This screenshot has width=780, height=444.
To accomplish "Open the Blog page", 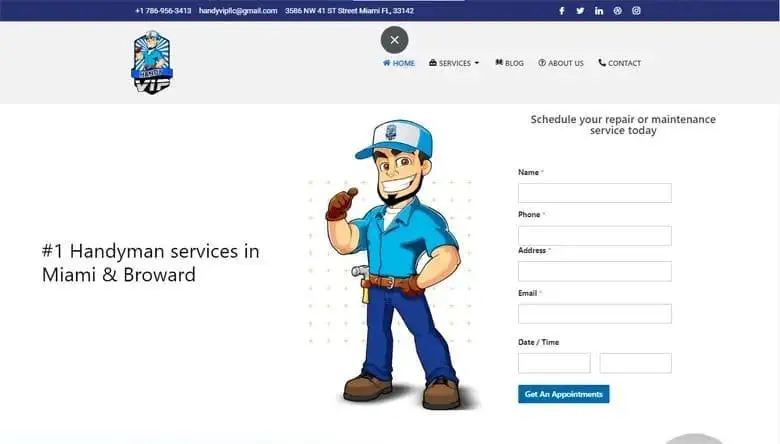I will [x=509, y=63].
